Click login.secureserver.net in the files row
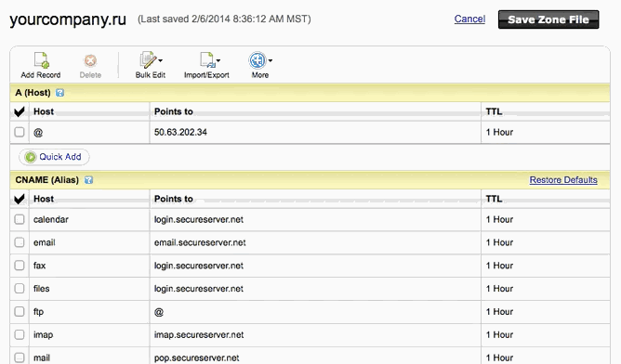The image size is (621, 364). (x=199, y=289)
